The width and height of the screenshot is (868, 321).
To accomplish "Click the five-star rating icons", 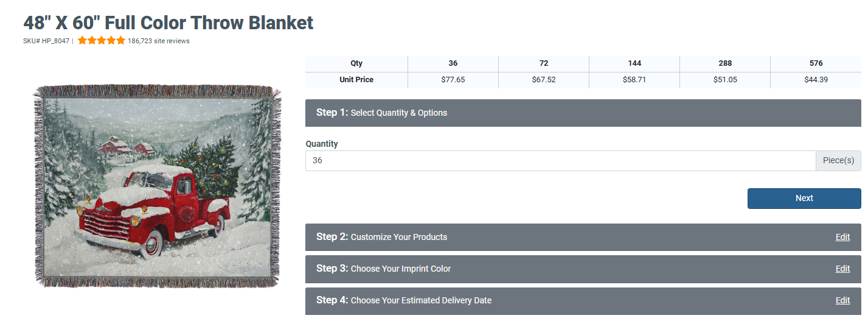I will (101, 41).
